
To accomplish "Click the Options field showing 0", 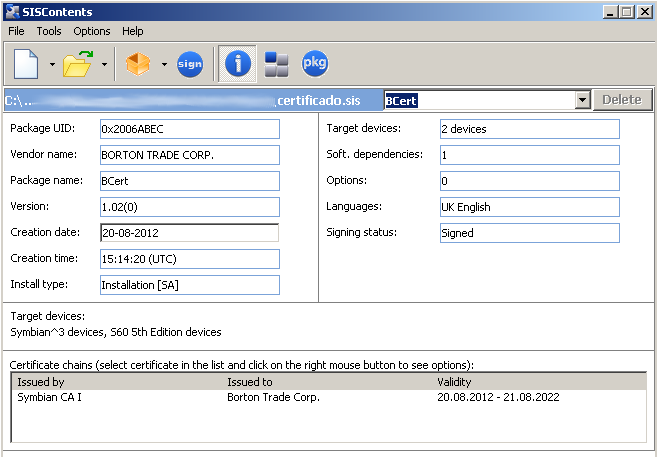I will (530, 181).
